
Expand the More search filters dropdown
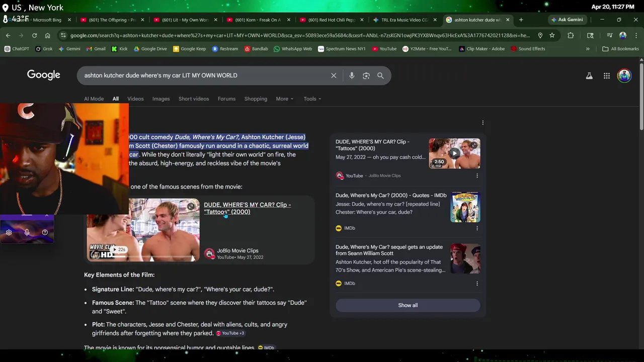click(284, 99)
